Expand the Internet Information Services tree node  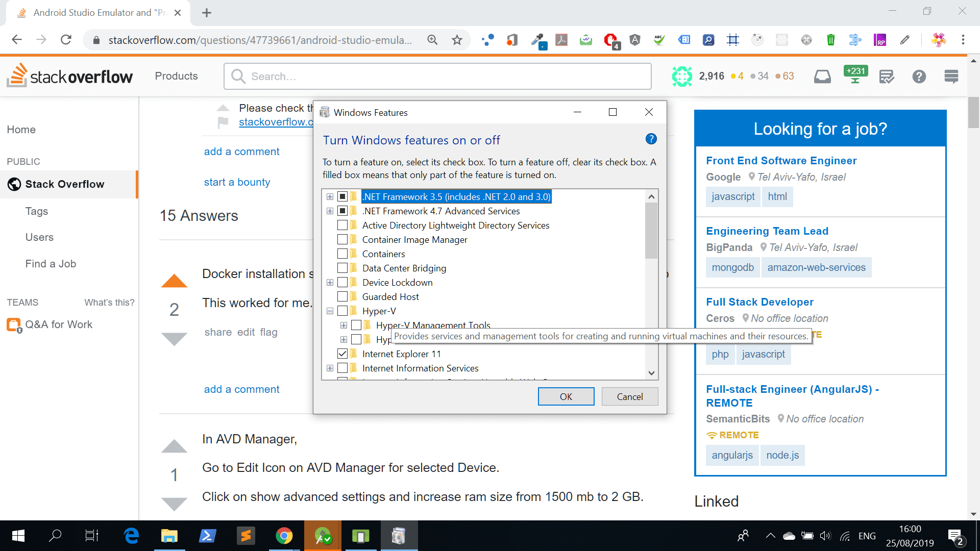[x=330, y=368]
